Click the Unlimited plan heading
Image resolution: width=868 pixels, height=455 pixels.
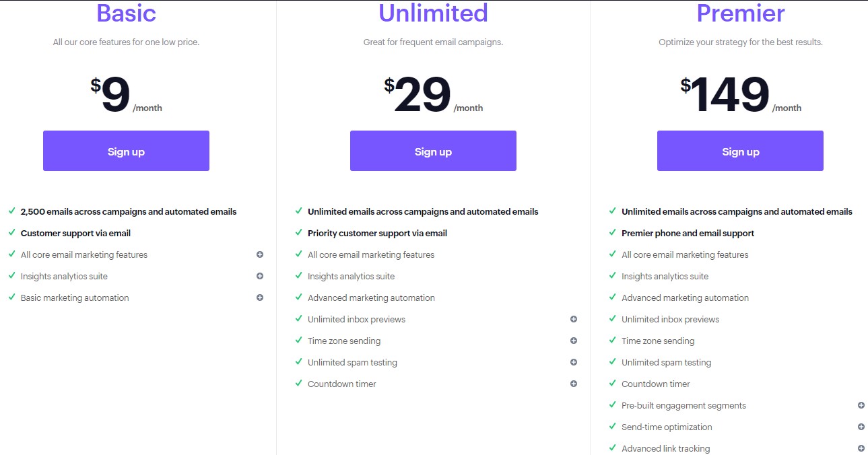(433, 13)
